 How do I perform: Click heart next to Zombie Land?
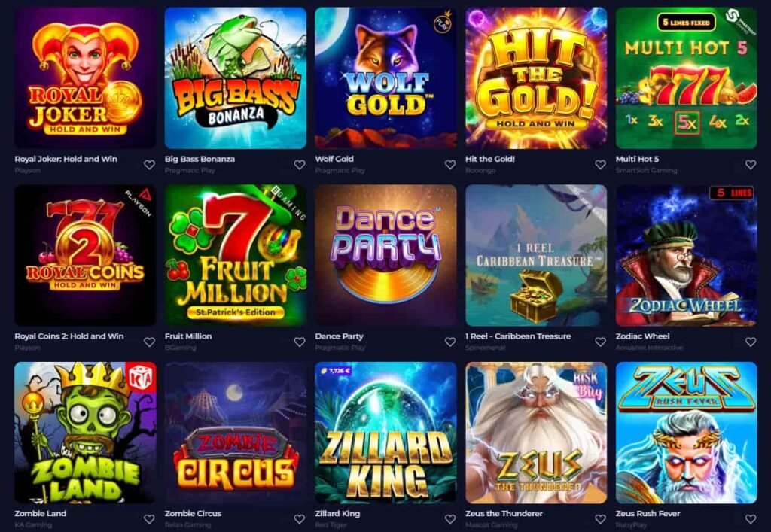tap(150, 518)
